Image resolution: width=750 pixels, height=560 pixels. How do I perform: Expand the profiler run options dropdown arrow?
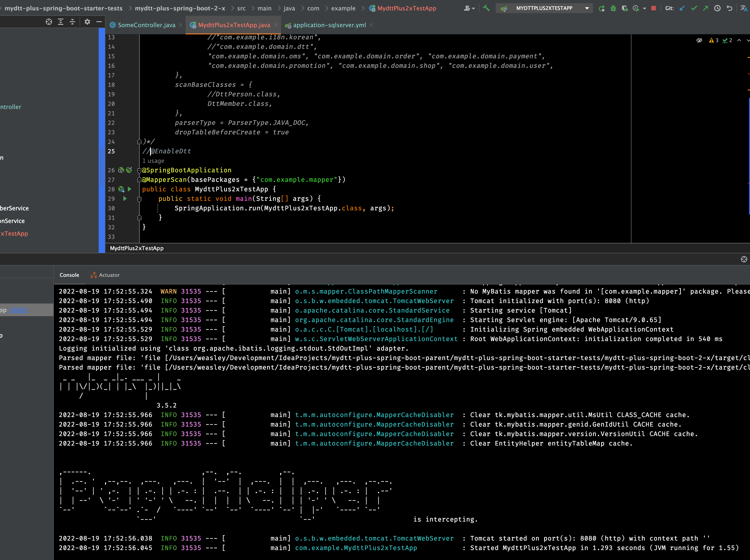point(644,8)
